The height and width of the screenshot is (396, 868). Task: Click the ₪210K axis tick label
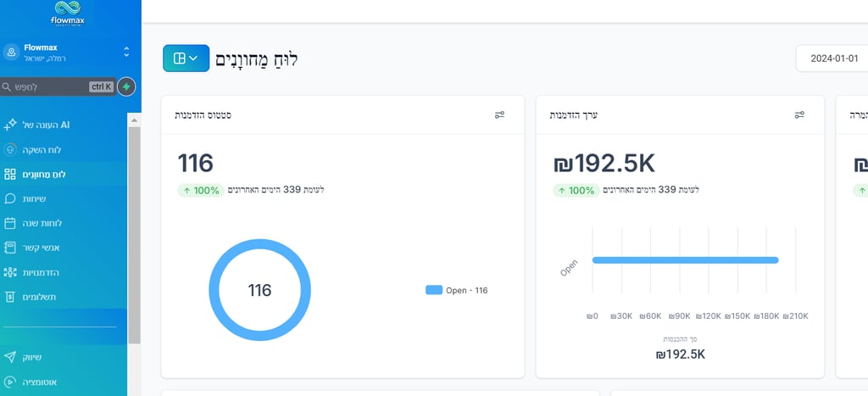(795, 316)
